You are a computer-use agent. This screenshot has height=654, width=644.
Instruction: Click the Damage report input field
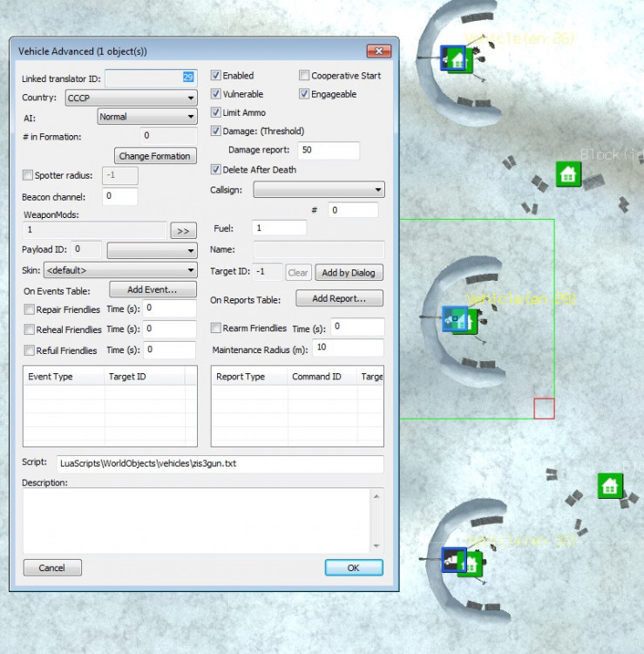tap(328, 150)
